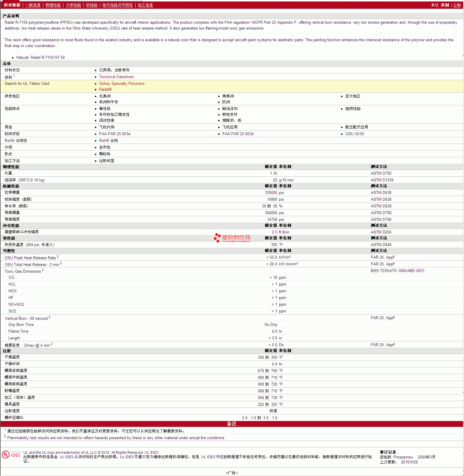Switch to the 热性能 tab
Screen dimensions: 464x476
(92, 5)
